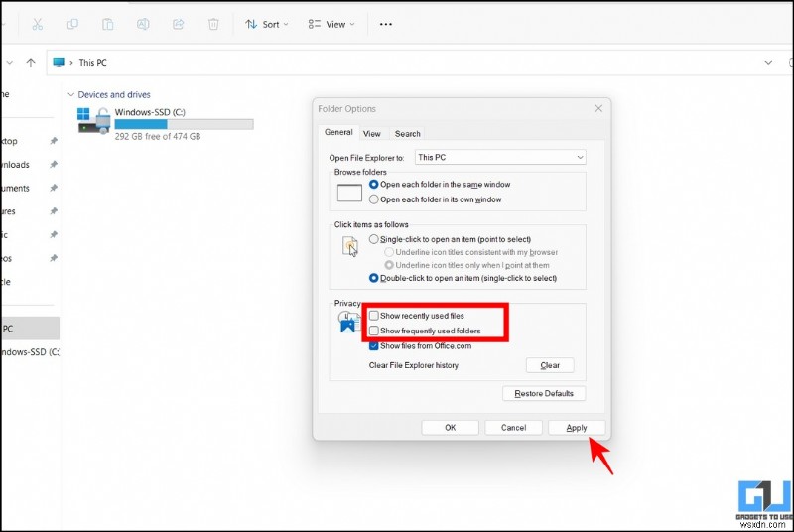Open Windows-SSD (C:) in sidebar
This screenshot has height=532, width=794.
pyautogui.click(x=30, y=351)
